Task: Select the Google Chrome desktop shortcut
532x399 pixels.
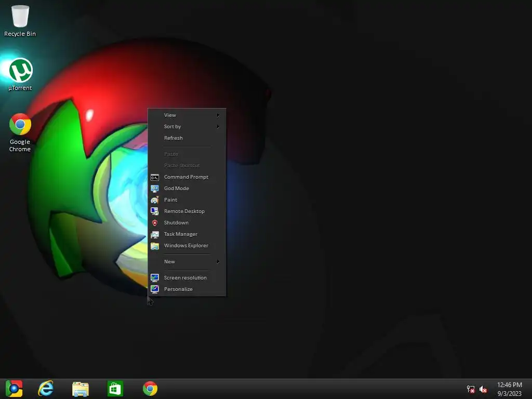Action: point(20,132)
